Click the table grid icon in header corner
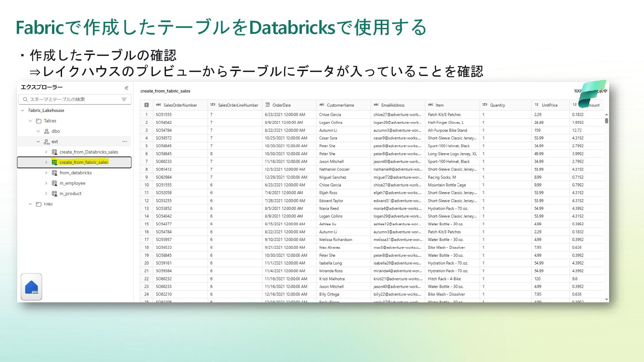The width and height of the screenshot is (644, 362). point(147,105)
